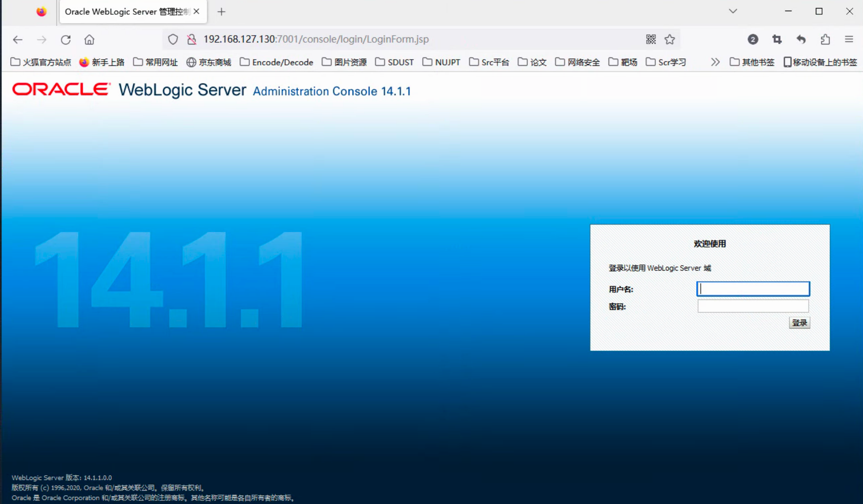Screen dimensions: 863x504
Task: Click the screenshot/crop tool icon in toolbar
Action: point(777,40)
